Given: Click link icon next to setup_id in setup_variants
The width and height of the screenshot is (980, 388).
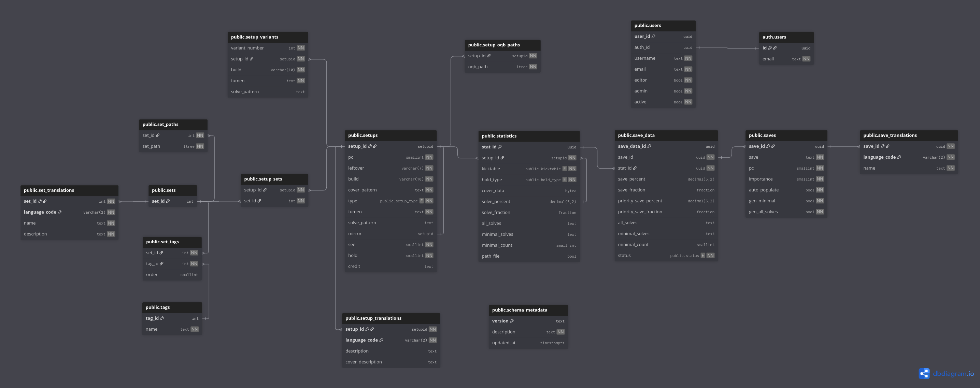Looking at the screenshot, I should coord(252,59).
